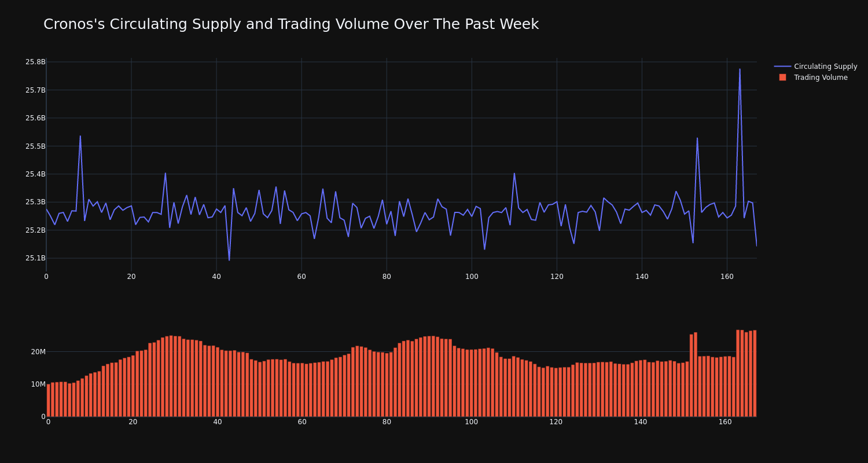Click the 25.7B y-axis label

point(35,90)
